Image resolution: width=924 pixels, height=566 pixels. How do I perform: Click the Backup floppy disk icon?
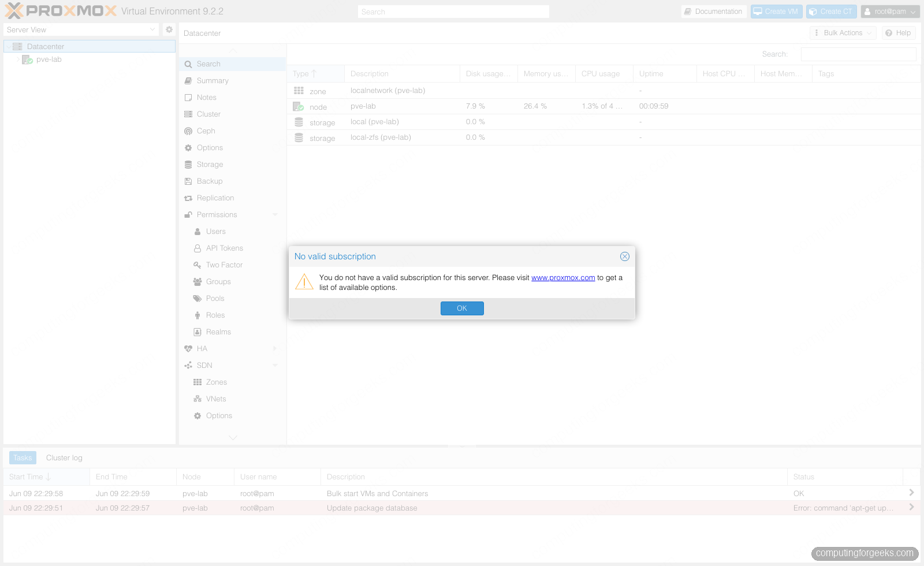coord(188,181)
